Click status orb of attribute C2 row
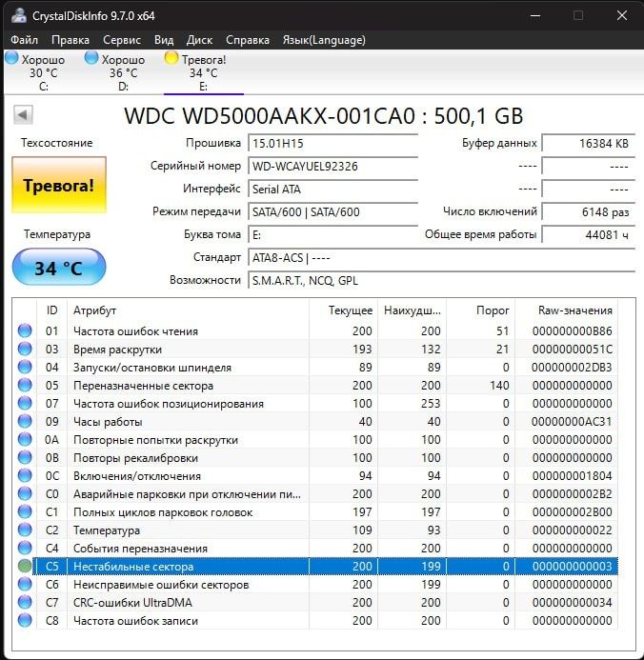The image size is (644, 660). 25,530
